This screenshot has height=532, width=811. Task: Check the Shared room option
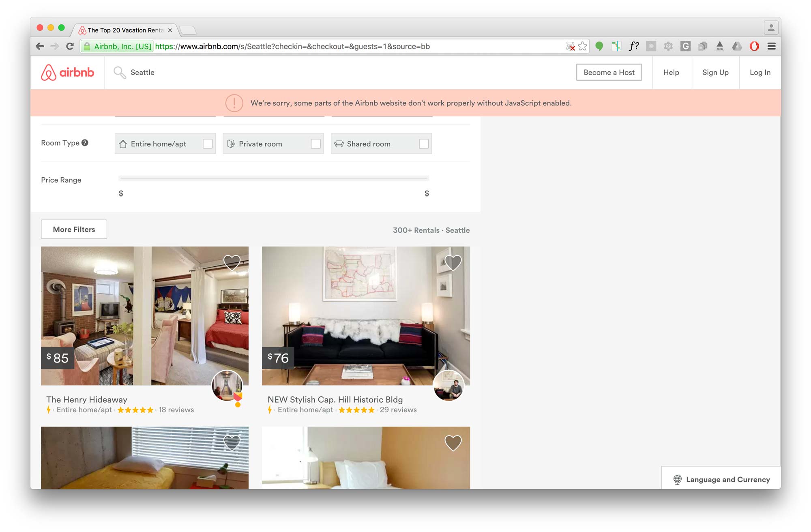point(424,144)
